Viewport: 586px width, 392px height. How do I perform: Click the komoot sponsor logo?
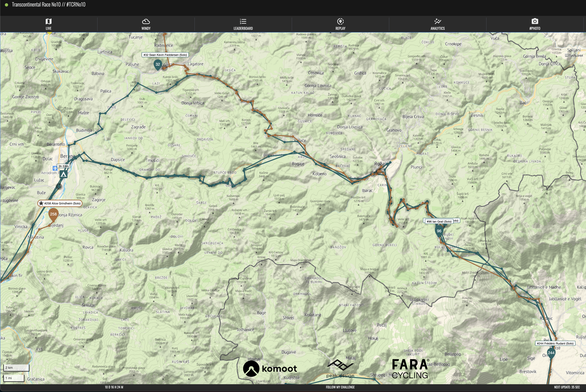coord(270,368)
